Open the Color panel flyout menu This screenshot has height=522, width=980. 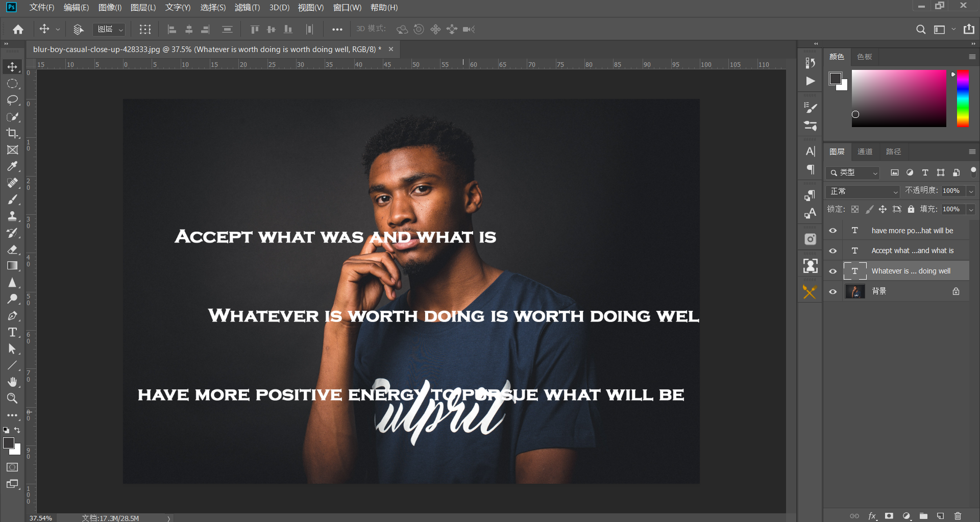[972, 57]
